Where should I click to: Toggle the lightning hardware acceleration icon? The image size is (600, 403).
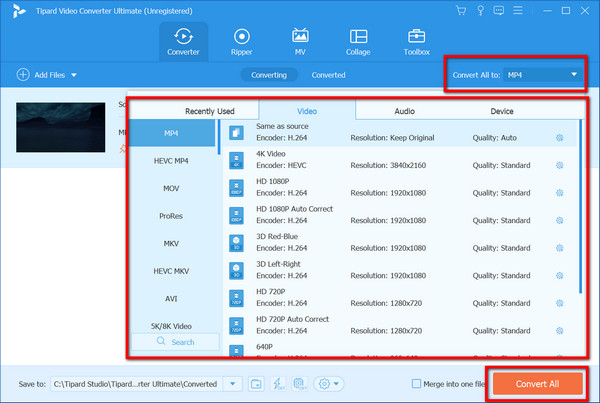278,384
